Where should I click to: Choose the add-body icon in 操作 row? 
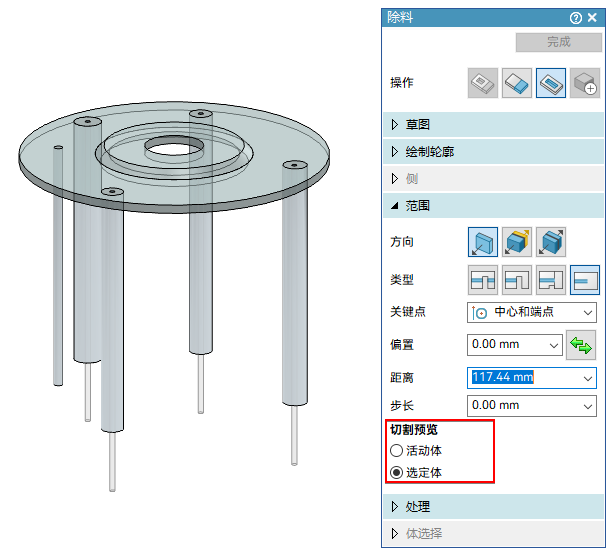tap(584, 83)
